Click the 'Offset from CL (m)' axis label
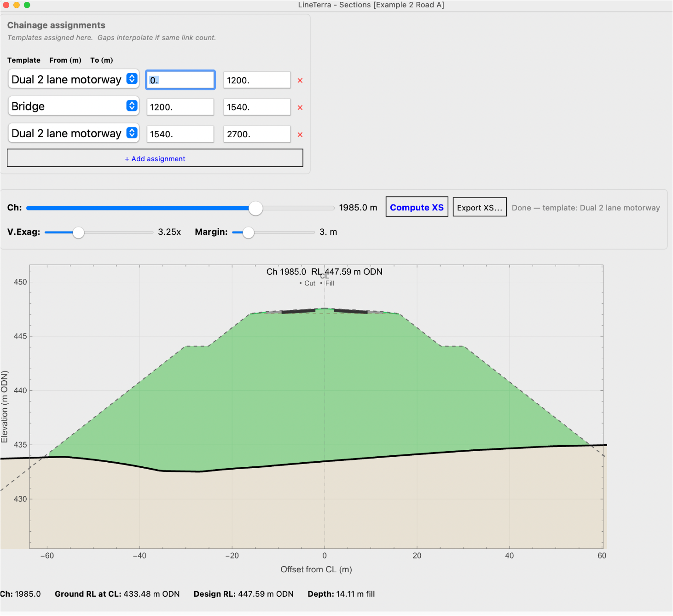 click(316, 570)
